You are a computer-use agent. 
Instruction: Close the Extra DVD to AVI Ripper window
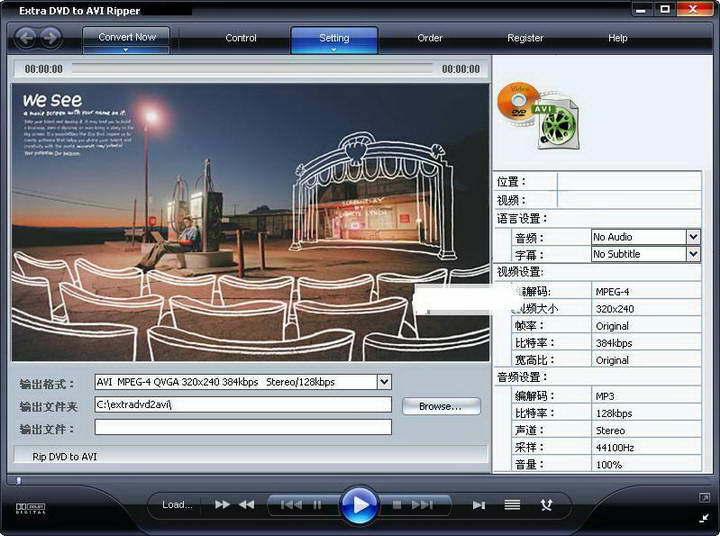[x=693, y=9]
